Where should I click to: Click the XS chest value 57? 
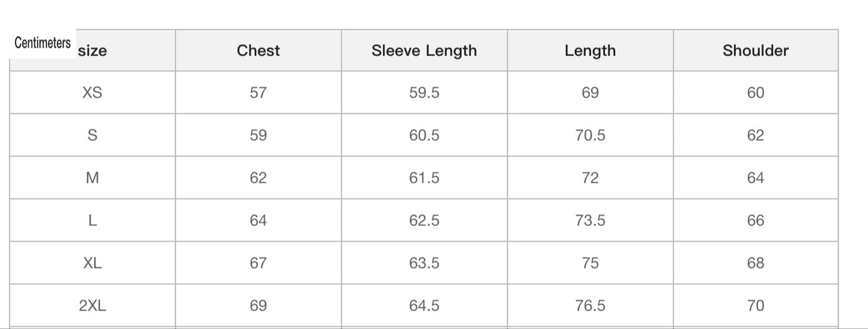point(258,92)
